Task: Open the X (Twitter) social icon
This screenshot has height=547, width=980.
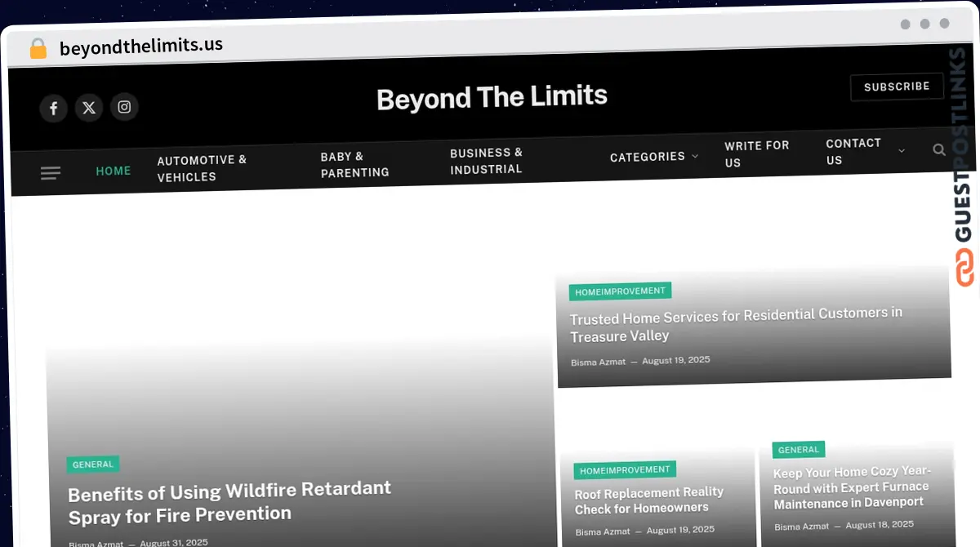Action: (x=89, y=107)
